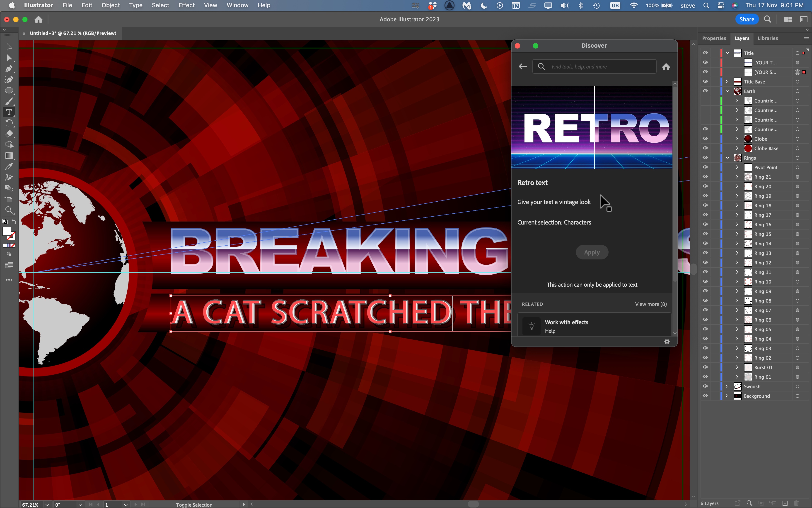Select the Rotate tool
812x508 pixels.
coord(9,123)
